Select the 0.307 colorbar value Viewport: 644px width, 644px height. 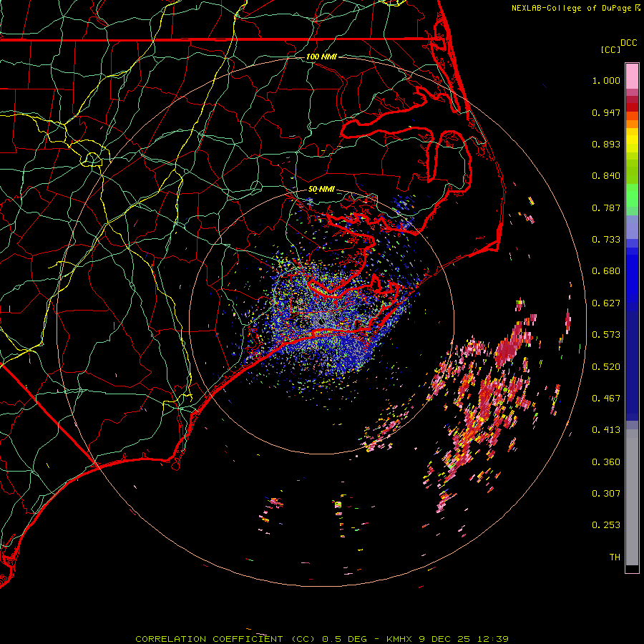pyautogui.click(x=606, y=494)
